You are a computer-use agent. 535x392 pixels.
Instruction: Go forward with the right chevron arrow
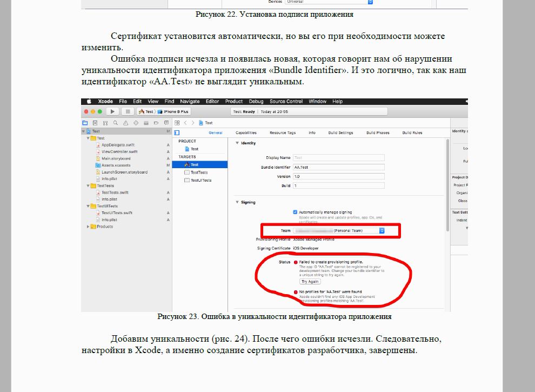point(193,123)
